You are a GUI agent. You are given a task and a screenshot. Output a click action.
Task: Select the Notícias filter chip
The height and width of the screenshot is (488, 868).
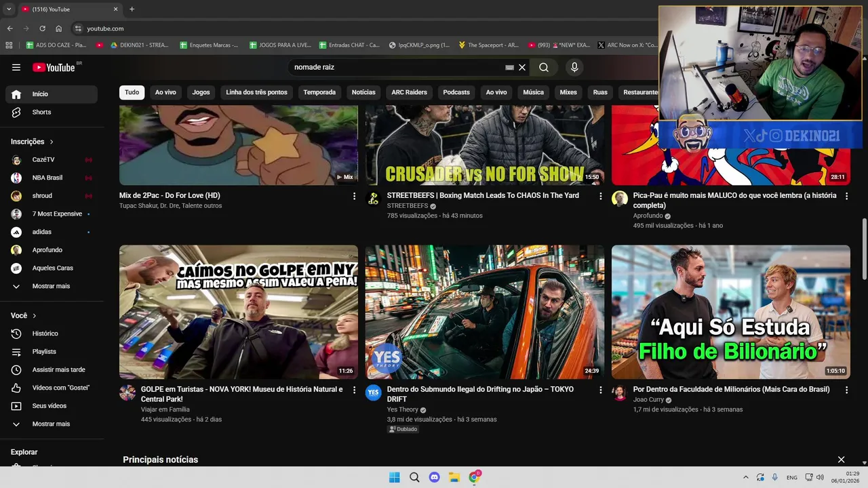[363, 92]
